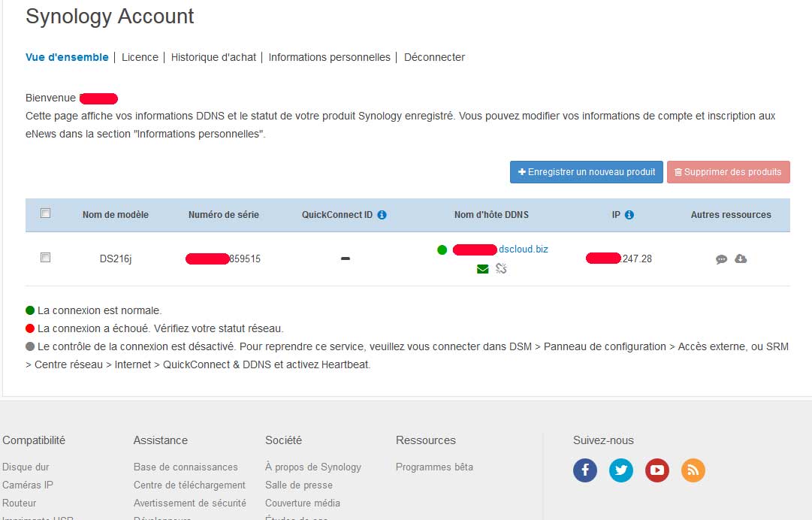Open Avertissement de sécurité link
This screenshot has width=812, height=520.
point(189,503)
